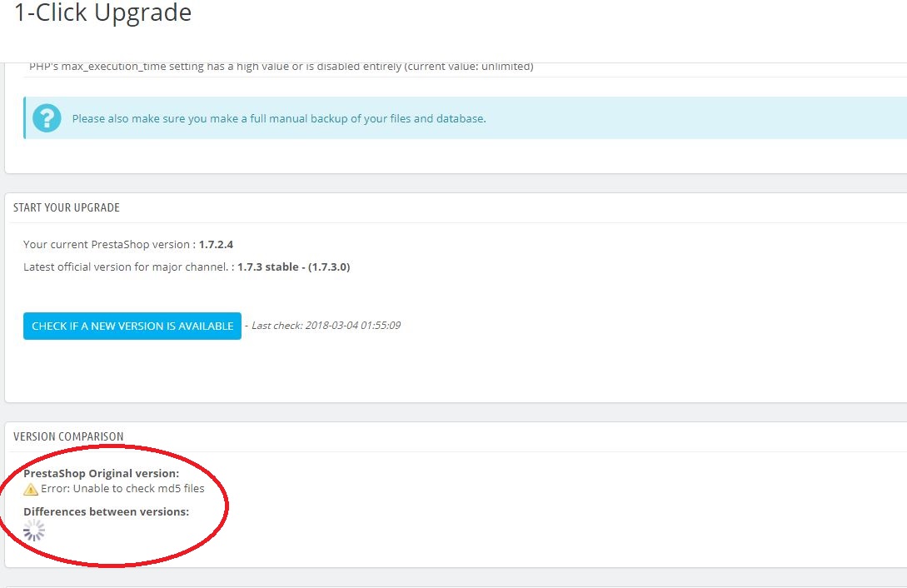Select the 'Last check: 2018-03-04 01:55:09' text

tap(326, 326)
